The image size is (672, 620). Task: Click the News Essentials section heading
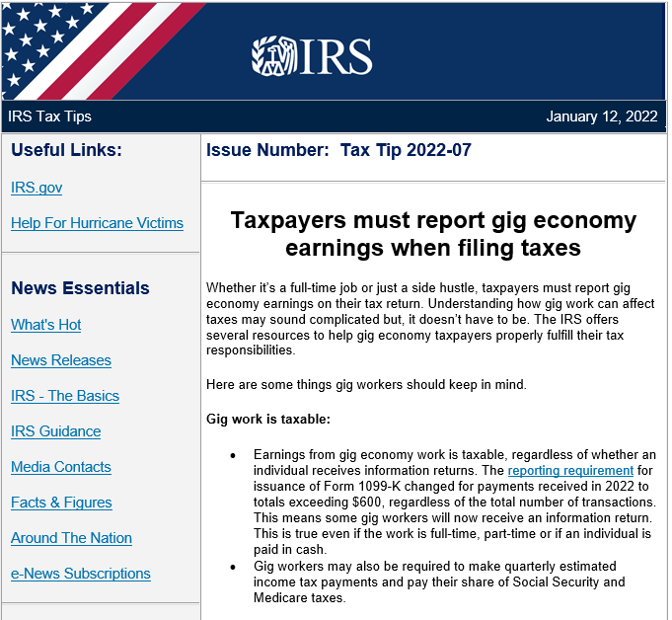coord(80,288)
